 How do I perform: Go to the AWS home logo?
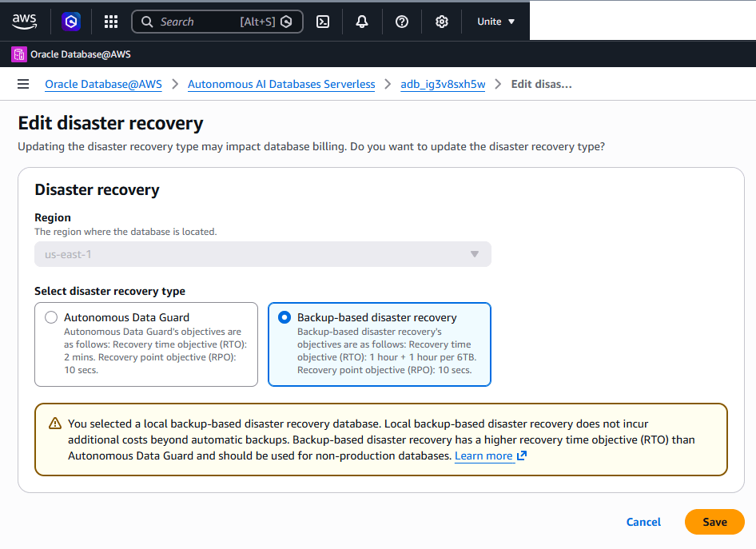pos(24,22)
